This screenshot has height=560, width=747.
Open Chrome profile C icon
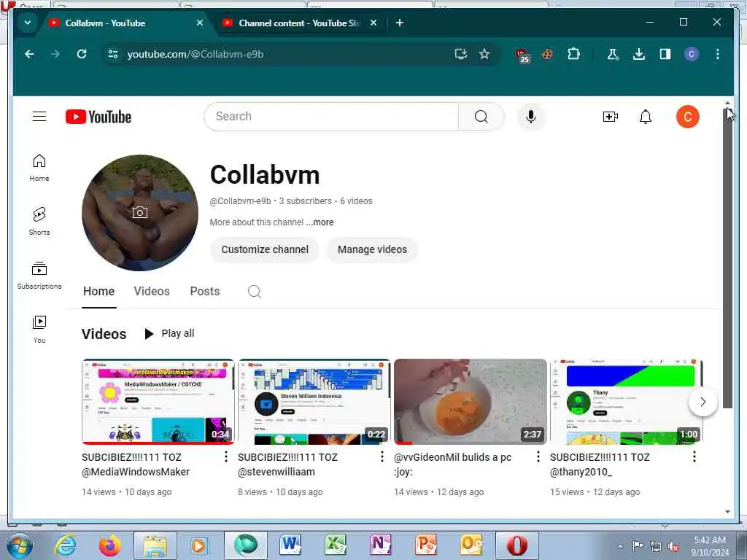pos(692,54)
